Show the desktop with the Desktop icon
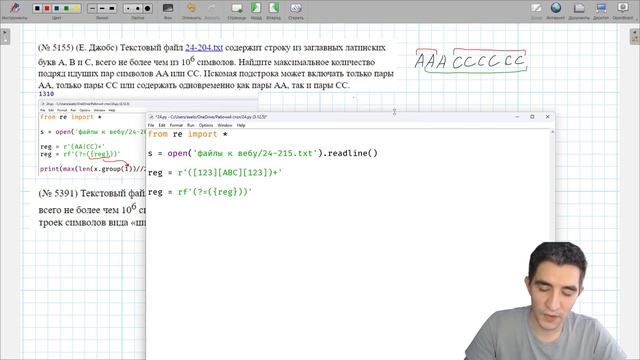 pyautogui.click(x=601, y=8)
